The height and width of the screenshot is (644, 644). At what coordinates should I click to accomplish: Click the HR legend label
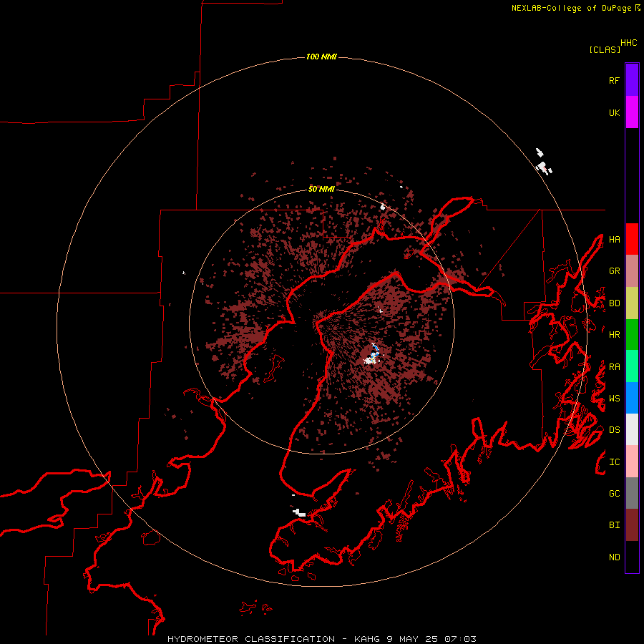point(614,335)
